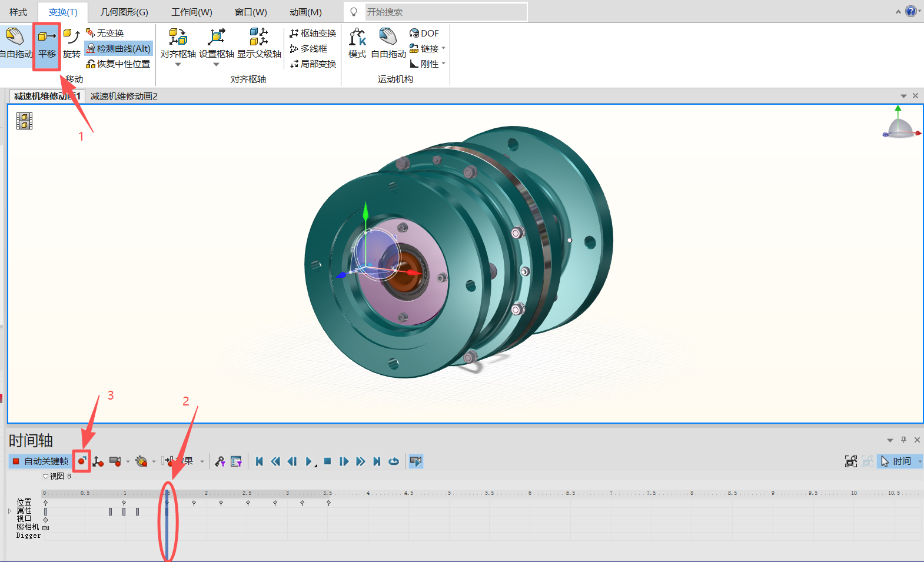
Task: Click the film strip icon in viewport
Action: point(24,121)
